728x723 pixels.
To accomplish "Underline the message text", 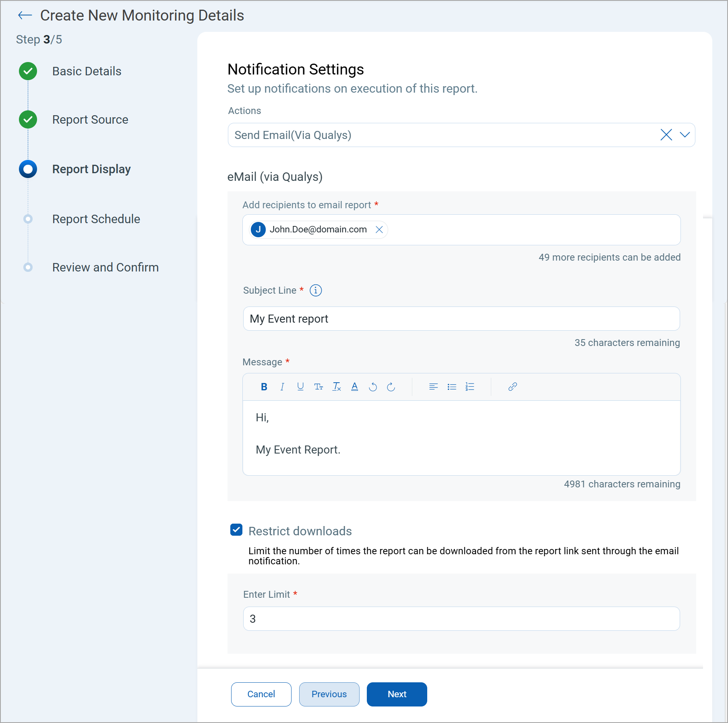I will [300, 387].
